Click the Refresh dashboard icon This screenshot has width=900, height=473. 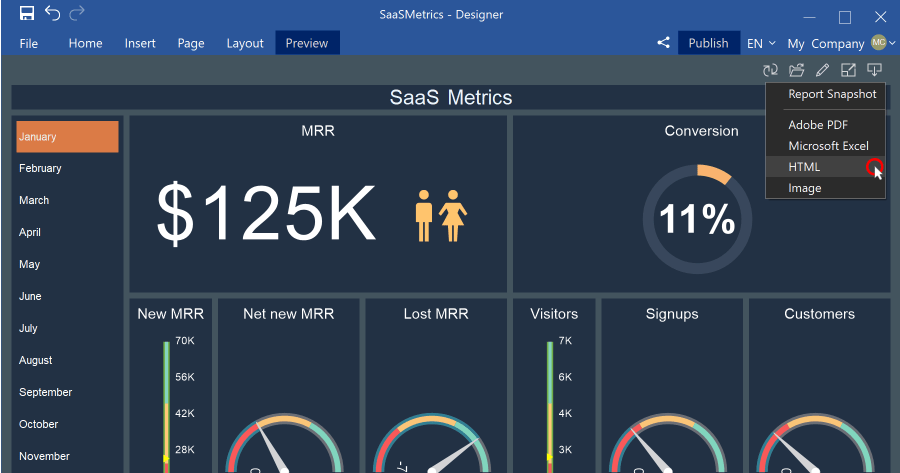(770, 70)
